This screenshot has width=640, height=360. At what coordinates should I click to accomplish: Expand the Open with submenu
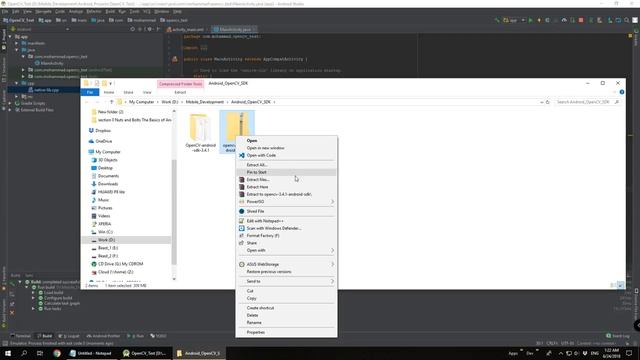287,250
